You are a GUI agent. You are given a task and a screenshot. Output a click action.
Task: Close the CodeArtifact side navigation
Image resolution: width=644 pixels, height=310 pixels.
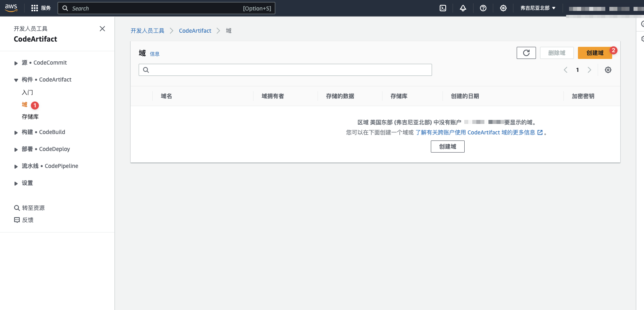pos(102,29)
